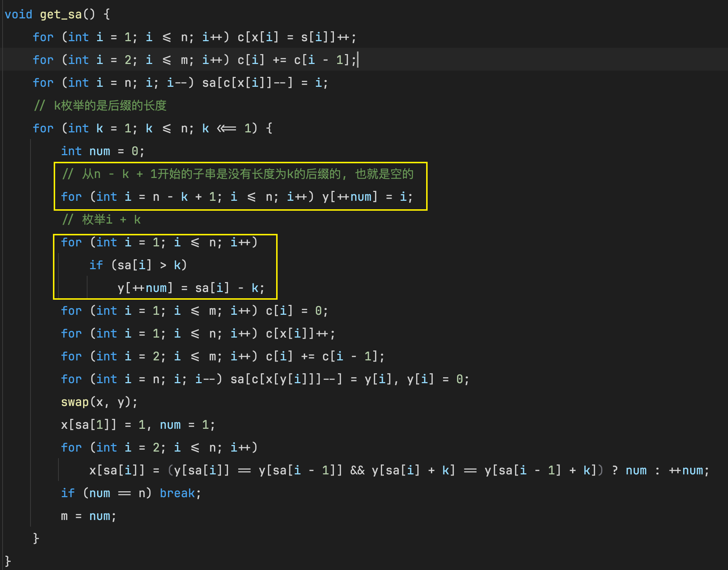Click the break keyword
Viewport: 728px width, 570px height.
[x=177, y=493]
